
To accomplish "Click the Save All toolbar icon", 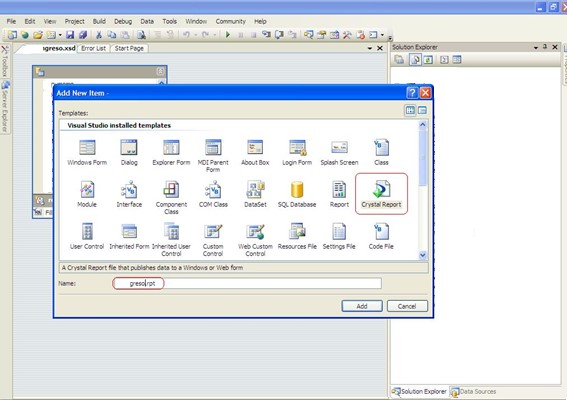I will pyautogui.click(x=83, y=35).
